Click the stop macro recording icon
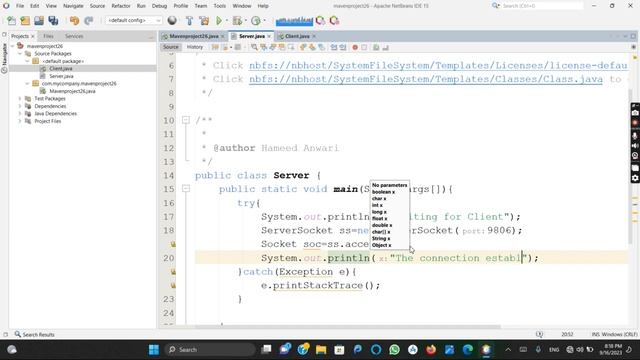 [364, 47]
